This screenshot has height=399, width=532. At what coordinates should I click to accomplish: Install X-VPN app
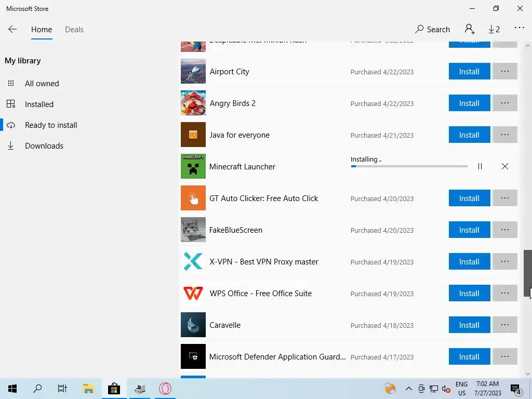(x=469, y=261)
